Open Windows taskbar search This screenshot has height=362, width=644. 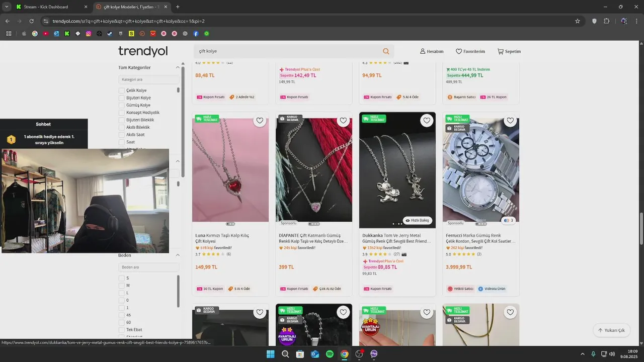tap(285, 354)
